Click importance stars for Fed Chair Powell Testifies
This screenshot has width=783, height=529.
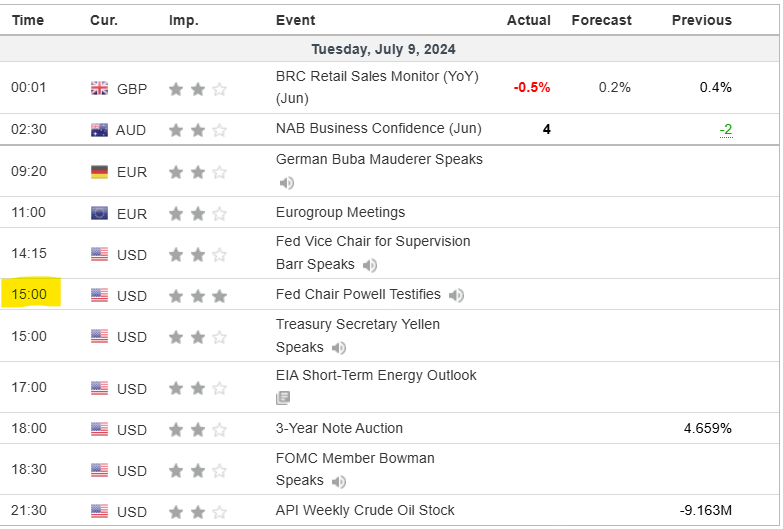198,296
